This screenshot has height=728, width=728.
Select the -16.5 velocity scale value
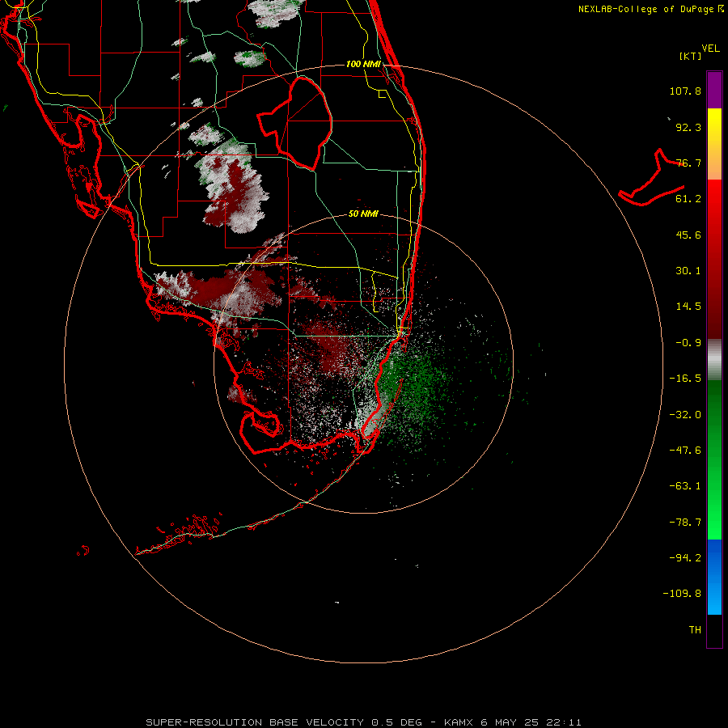click(x=685, y=379)
